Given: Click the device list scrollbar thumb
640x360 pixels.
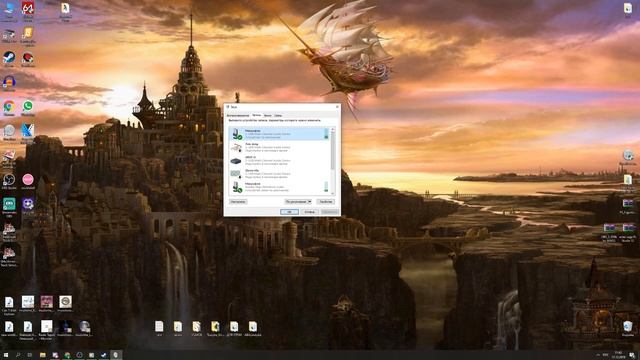Looking at the screenshot, I should 333,150.
